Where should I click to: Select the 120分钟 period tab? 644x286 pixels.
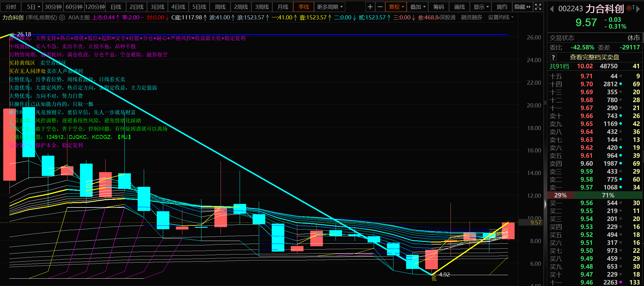coord(95,7)
